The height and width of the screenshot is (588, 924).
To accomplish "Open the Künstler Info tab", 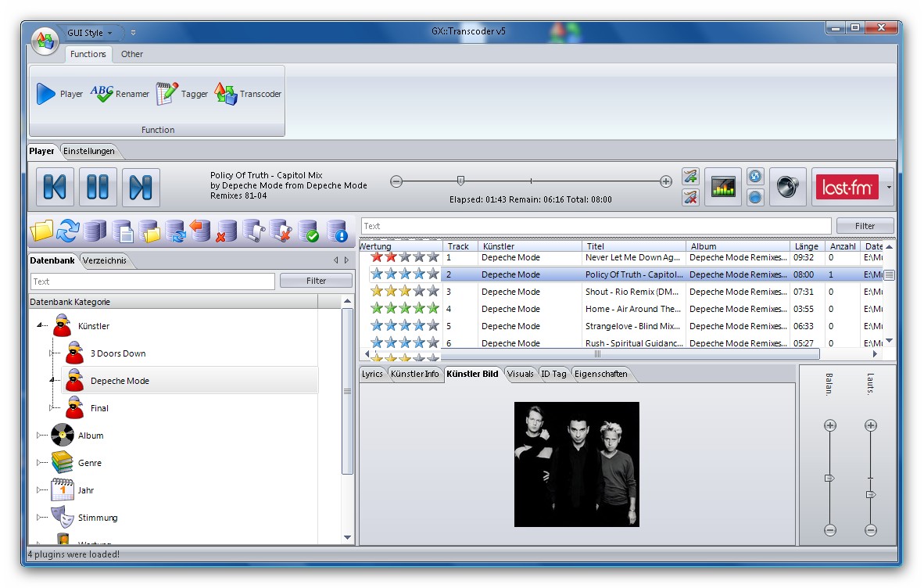I will [415, 374].
